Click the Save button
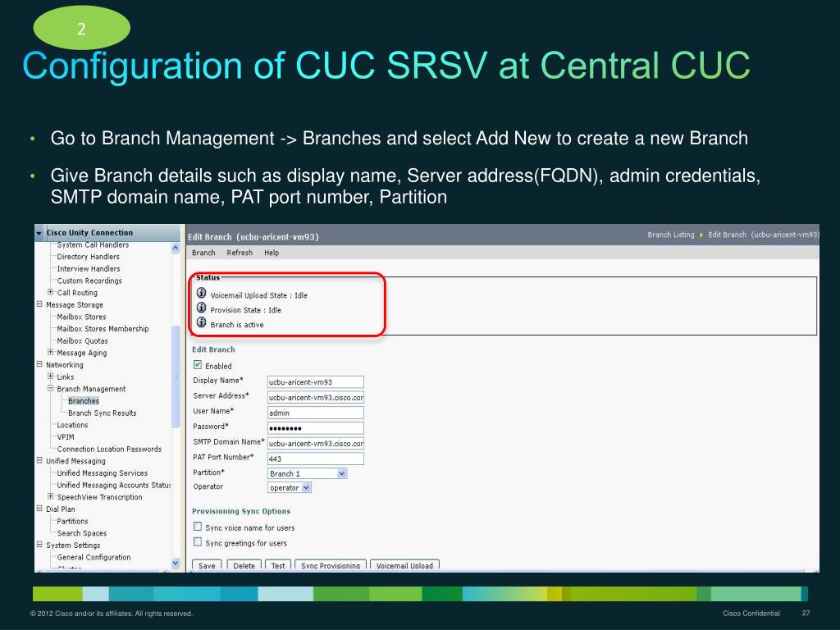This screenshot has height=630, width=840. point(207,566)
